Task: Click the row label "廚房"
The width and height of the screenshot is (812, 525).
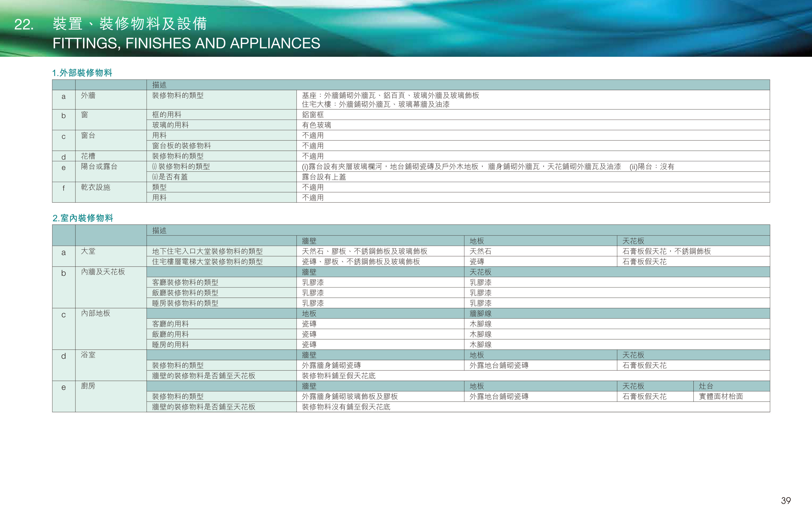Action: pyautogui.click(x=88, y=386)
